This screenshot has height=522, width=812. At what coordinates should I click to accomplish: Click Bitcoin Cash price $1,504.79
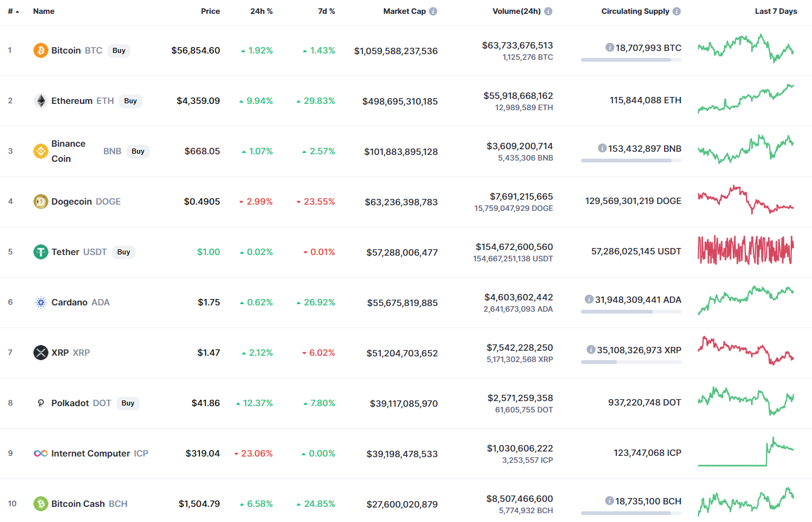tap(200, 504)
